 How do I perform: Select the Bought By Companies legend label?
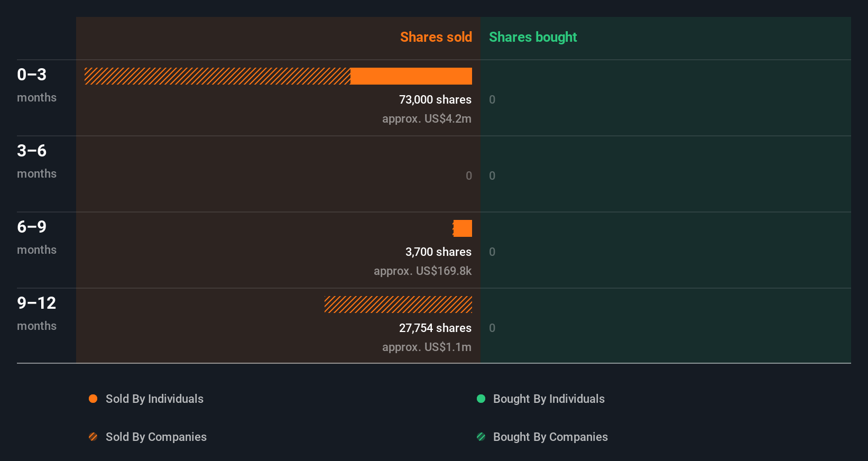pos(550,437)
